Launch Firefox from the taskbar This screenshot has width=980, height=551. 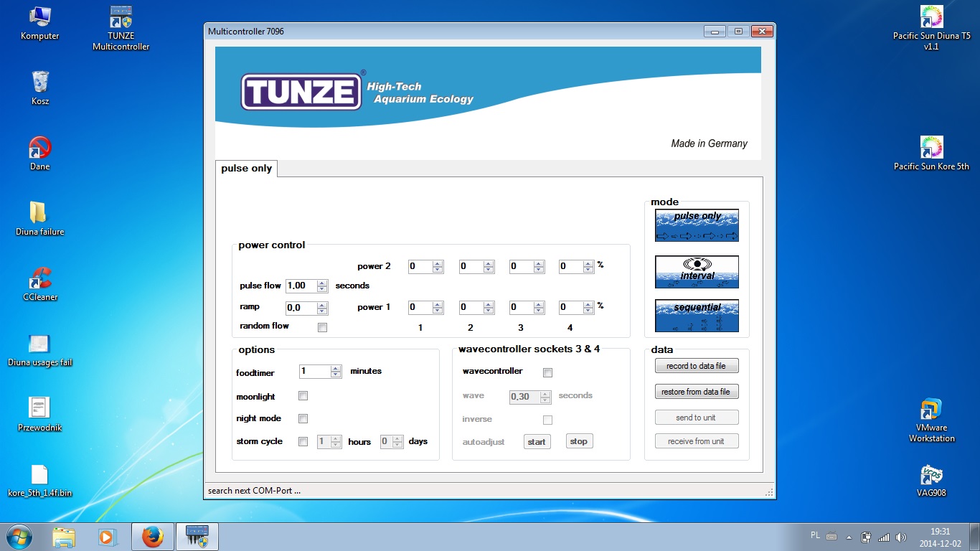click(152, 537)
